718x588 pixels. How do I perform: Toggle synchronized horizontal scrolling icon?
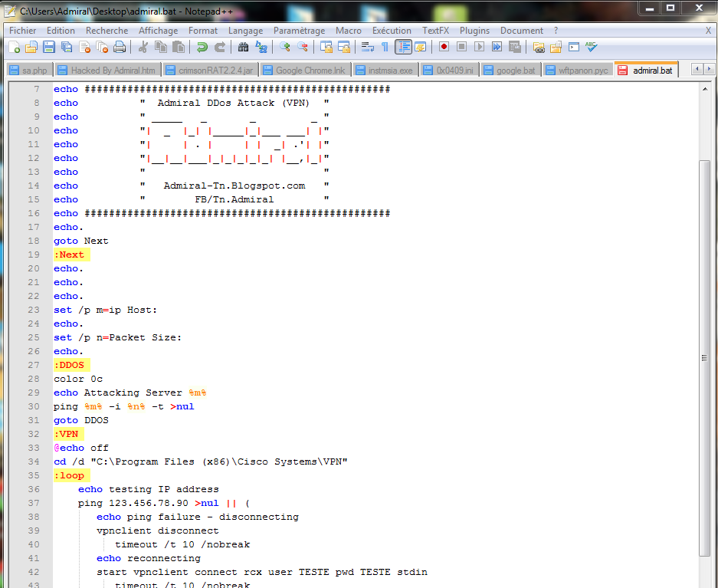(x=344, y=48)
